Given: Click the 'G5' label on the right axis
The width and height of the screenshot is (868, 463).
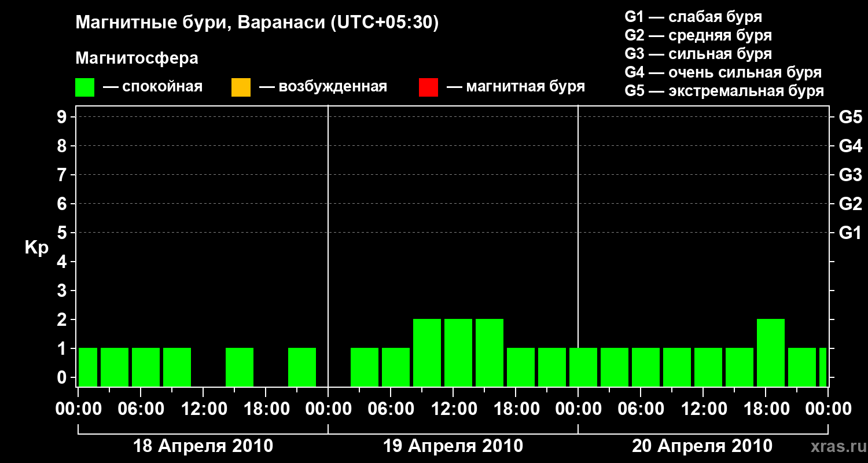Looking at the screenshot, I should click(x=850, y=117).
